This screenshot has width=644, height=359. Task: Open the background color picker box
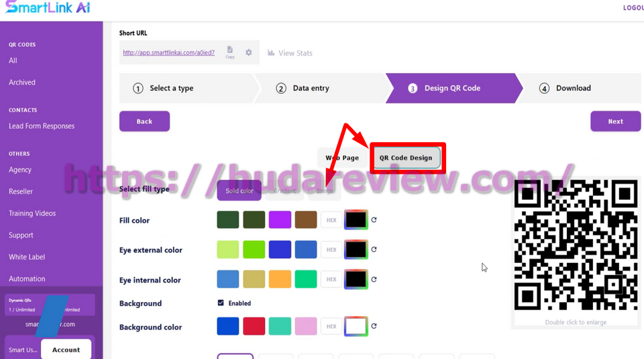356,327
